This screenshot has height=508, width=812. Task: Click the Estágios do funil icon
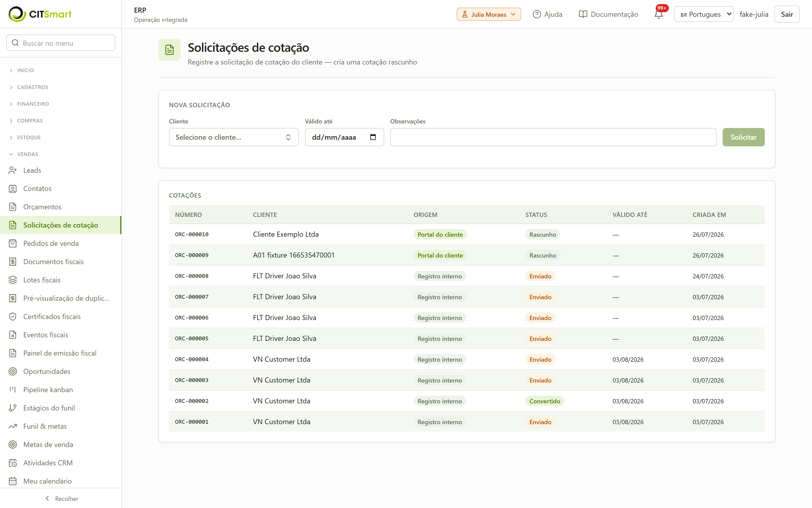point(13,408)
